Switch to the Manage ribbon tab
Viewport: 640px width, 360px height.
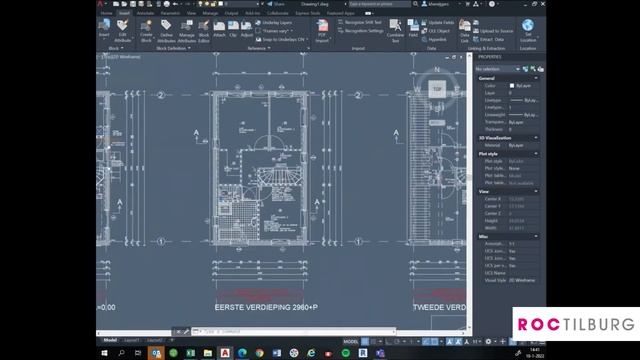pos(210,13)
